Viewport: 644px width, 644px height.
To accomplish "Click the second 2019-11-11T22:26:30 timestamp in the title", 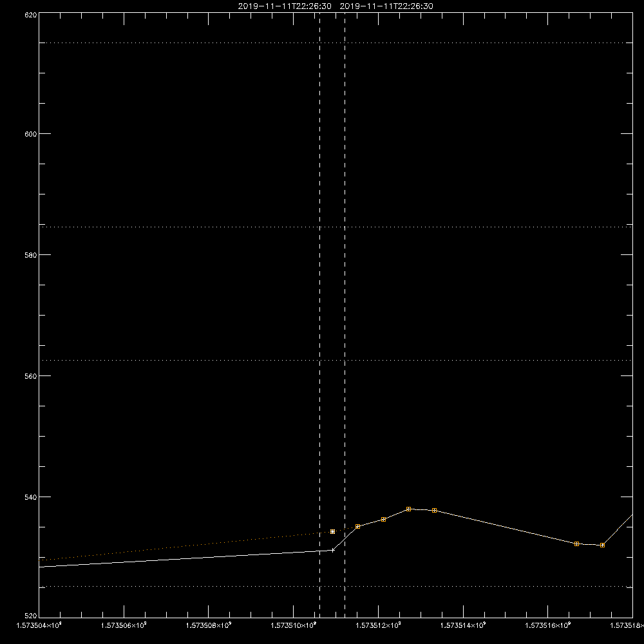I will [x=386, y=6].
